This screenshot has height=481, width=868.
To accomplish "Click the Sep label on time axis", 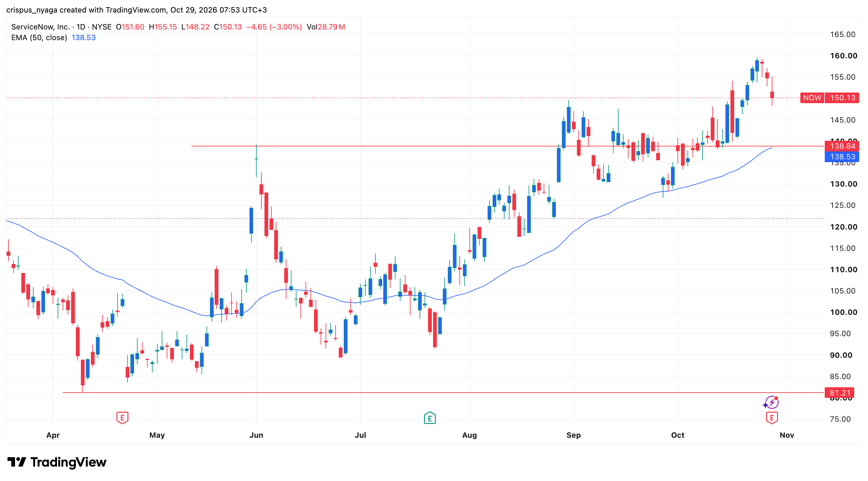I will coord(573,435).
